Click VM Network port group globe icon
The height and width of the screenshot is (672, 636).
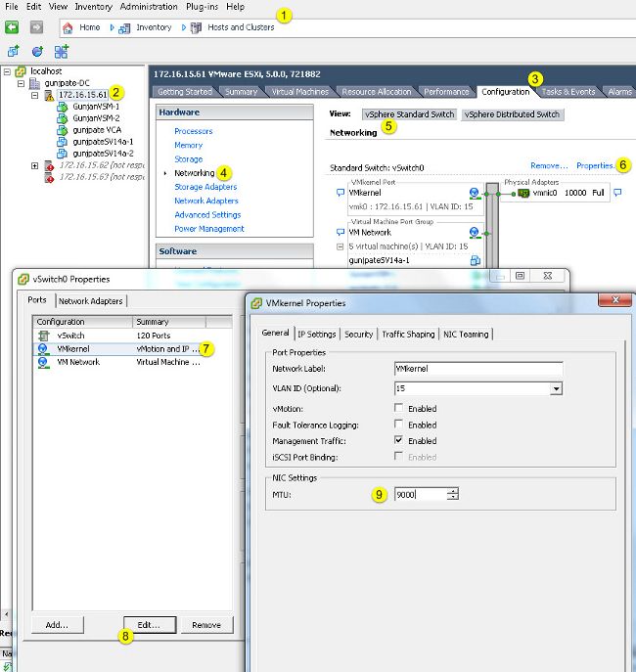(474, 233)
